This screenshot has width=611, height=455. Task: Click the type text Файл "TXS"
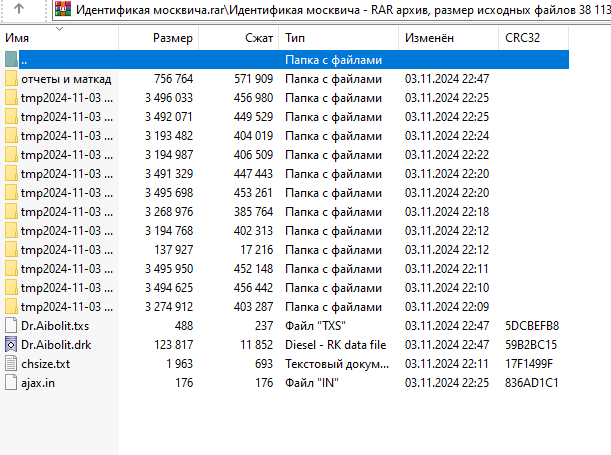(315, 326)
